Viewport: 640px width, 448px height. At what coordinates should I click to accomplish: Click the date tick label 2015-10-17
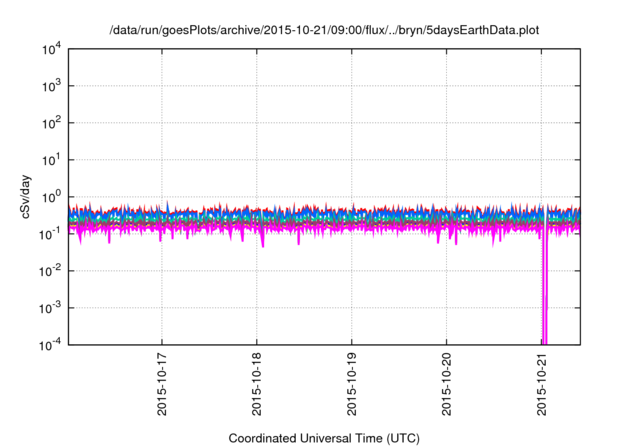coord(162,384)
